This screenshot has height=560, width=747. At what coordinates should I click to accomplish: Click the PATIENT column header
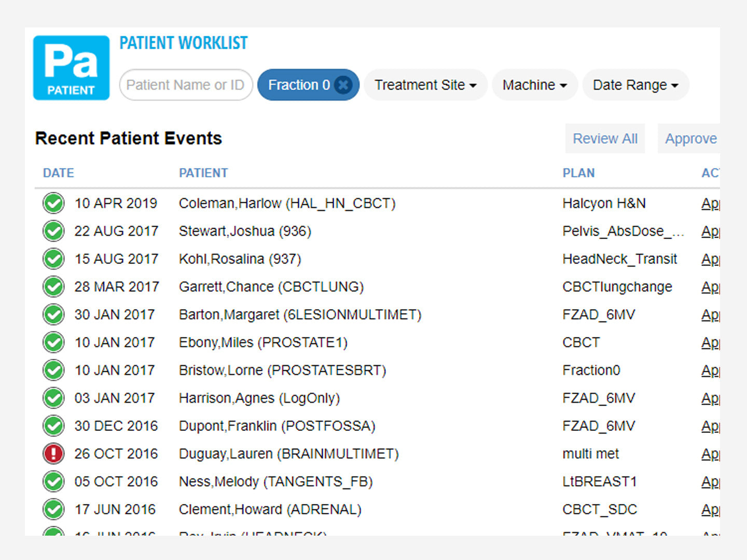click(203, 173)
